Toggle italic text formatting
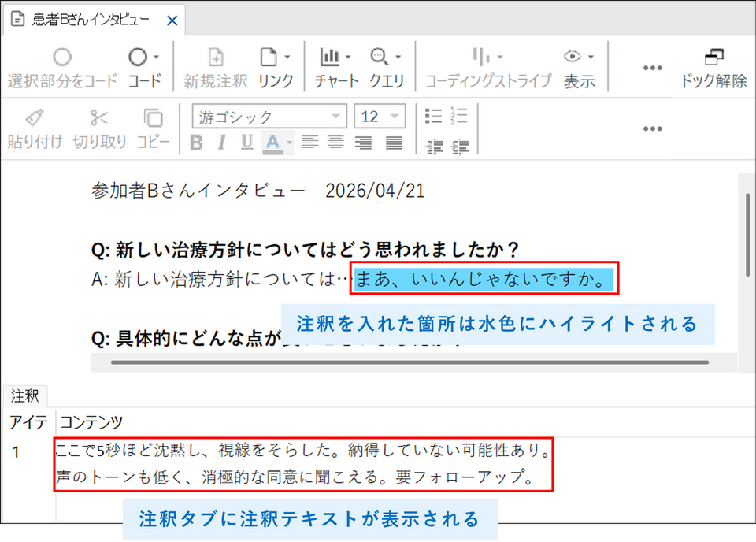Image resolution: width=756 pixels, height=542 pixels. (x=222, y=143)
